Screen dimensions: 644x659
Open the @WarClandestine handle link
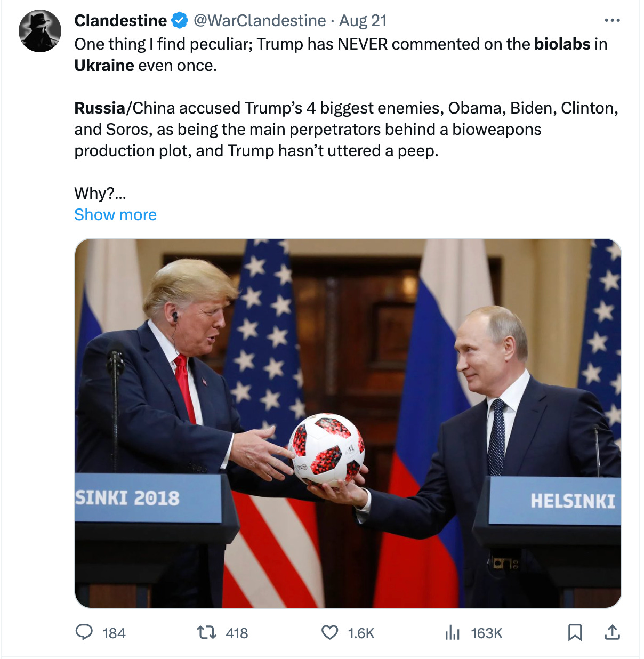click(x=259, y=20)
